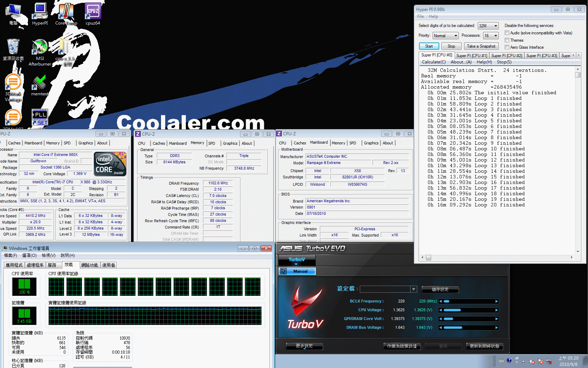Expand the TurboV profile dropdown
The image size is (588, 368).
(414, 289)
